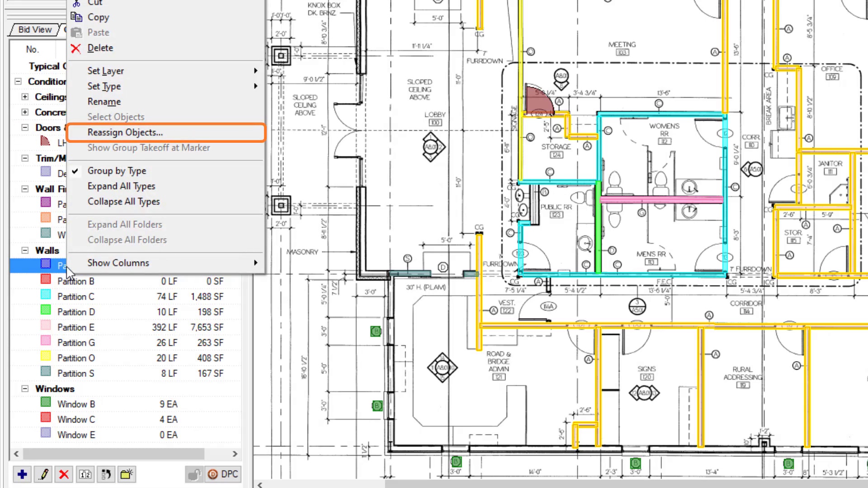Click the blue plus add condition button
The width and height of the screenshot is (868, 488).
point(22,474)
